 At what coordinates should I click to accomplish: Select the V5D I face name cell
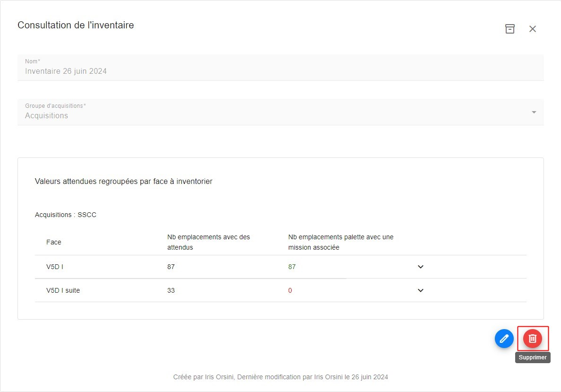click(55, 267)
